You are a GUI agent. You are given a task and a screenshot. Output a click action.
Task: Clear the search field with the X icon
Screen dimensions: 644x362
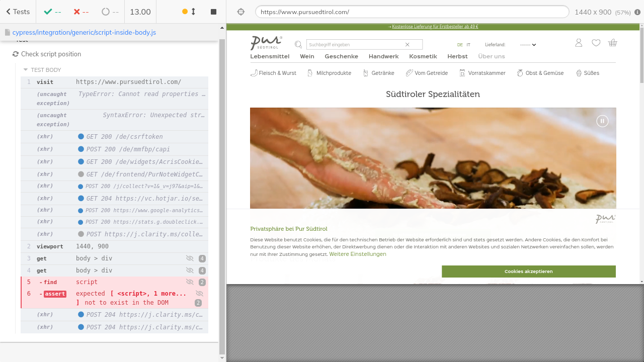tap(408, 45)
